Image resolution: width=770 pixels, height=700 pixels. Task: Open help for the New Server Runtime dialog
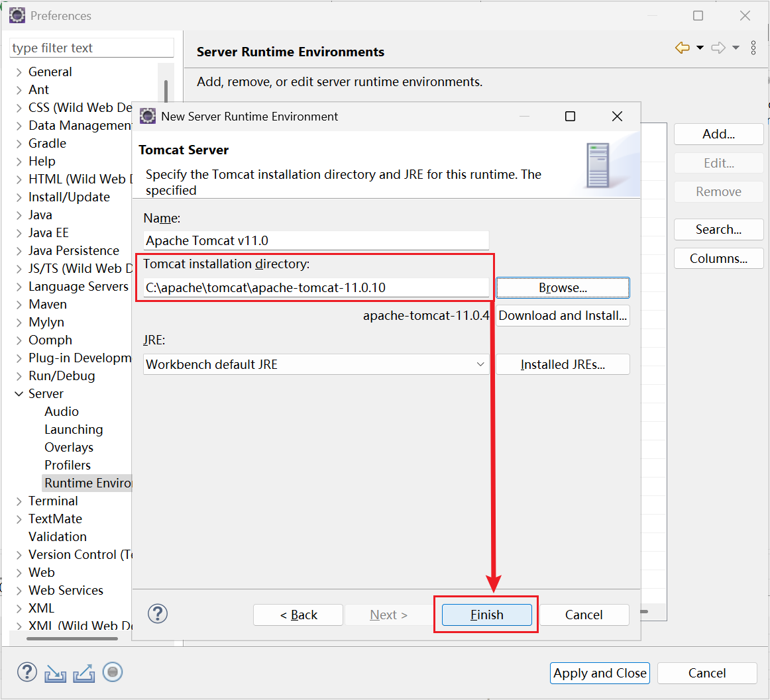(x=158, y=614)
